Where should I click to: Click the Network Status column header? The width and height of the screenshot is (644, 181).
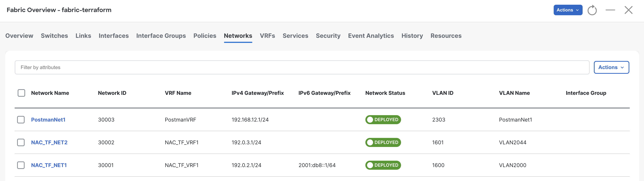tap(385, 93)
